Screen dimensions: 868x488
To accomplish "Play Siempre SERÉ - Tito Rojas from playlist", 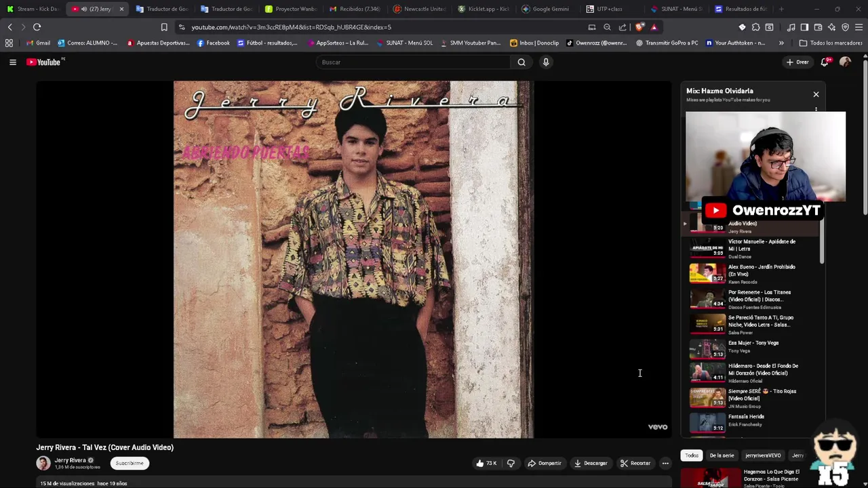I will (753, 398).
